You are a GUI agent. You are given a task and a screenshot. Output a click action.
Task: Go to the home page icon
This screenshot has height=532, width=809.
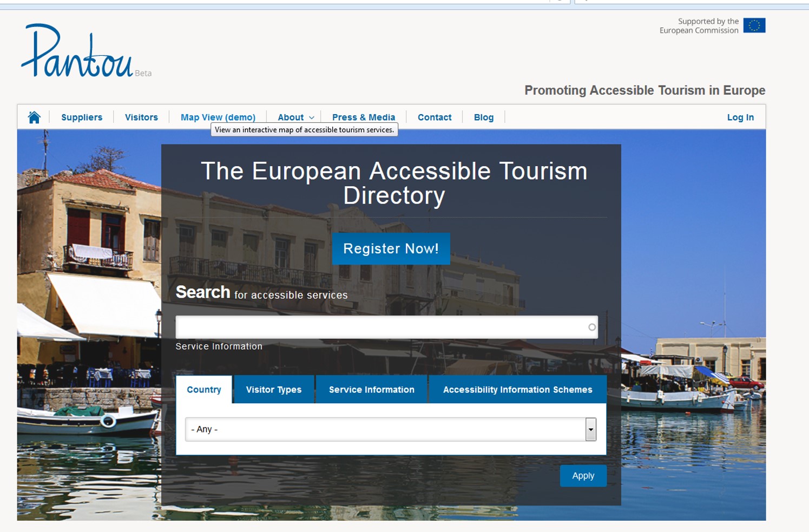(34, 117)
